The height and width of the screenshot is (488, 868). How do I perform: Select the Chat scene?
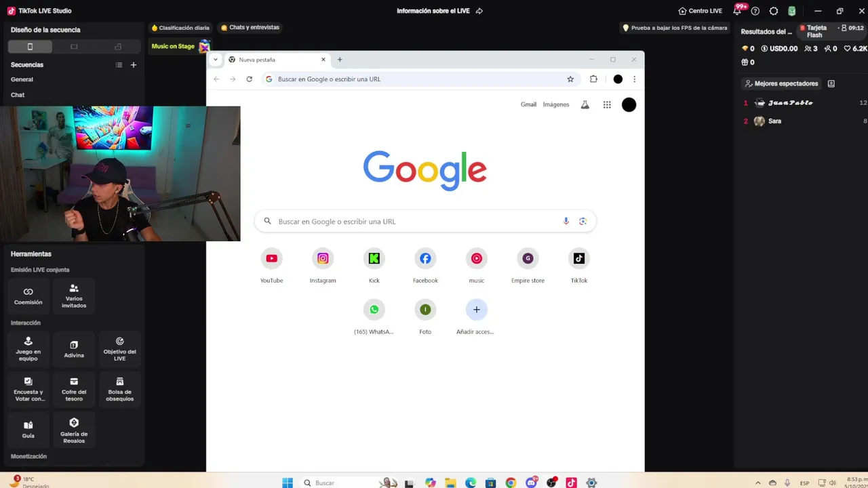coord(18,95)
